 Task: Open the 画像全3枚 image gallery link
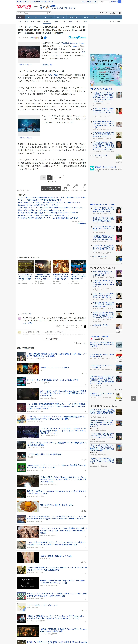coord(47,65)
